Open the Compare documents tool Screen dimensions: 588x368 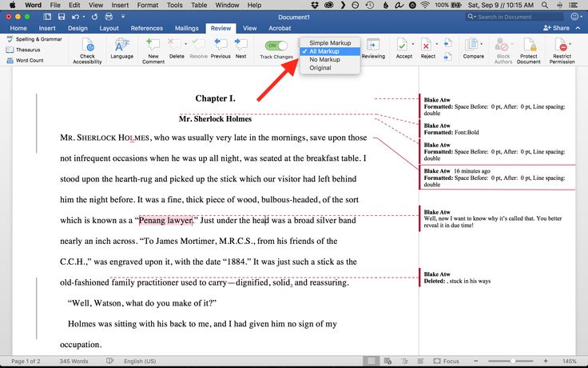coord(473,48)
